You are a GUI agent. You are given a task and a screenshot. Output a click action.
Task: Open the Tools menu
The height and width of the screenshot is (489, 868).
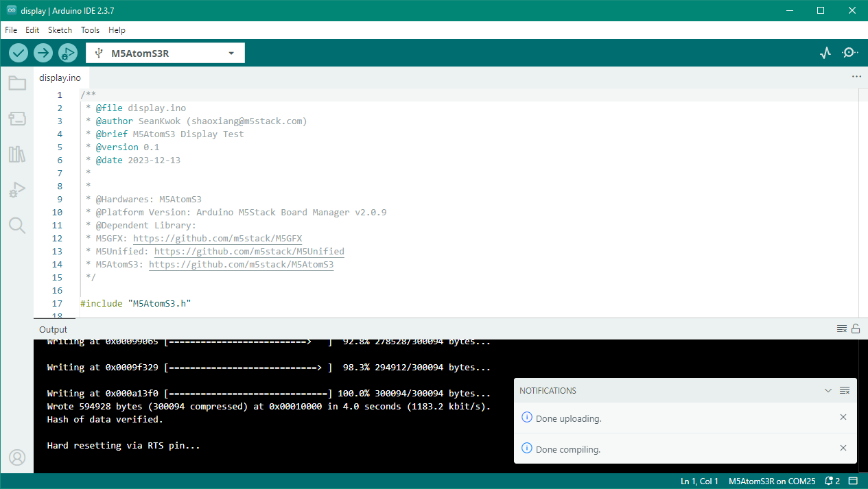pyautogui.click(x=90, y=30)
